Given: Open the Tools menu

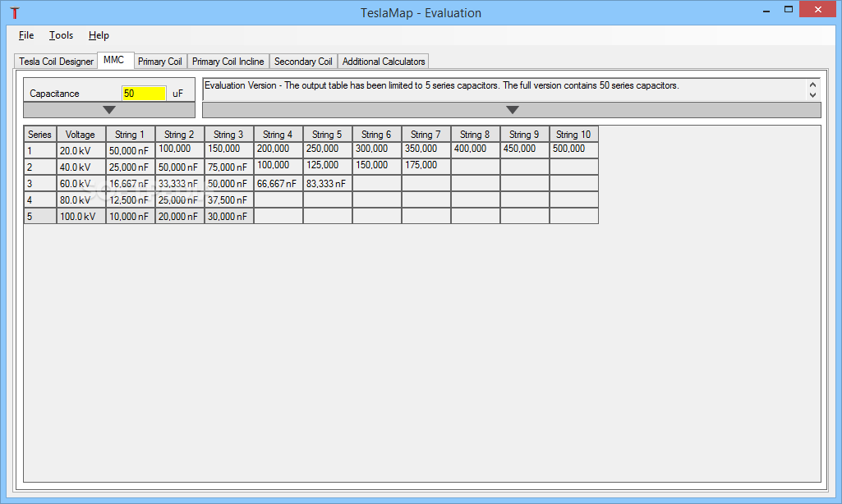Looking at the screenshot, I should coord(61,35).
